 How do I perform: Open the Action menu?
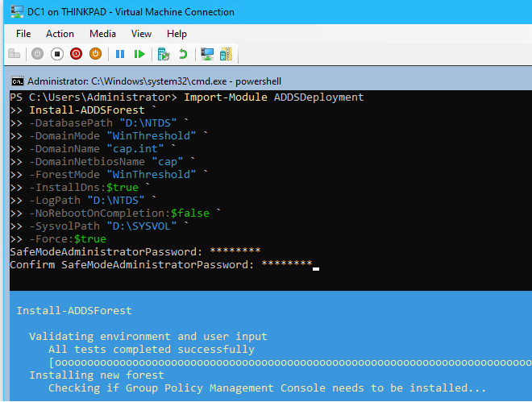pyautogui.click(x=60, y=34)
